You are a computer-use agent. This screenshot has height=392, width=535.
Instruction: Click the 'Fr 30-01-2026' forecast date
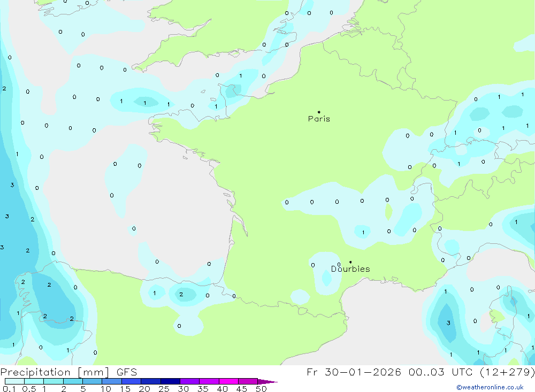click(354, 372)
